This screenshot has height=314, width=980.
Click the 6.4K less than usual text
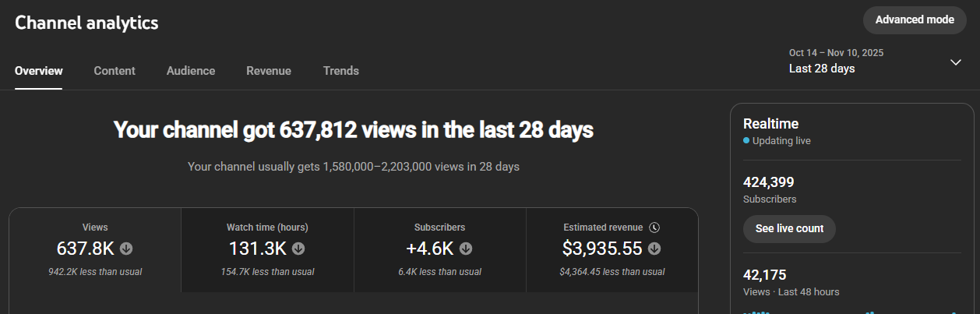click(x=440, y=272)
